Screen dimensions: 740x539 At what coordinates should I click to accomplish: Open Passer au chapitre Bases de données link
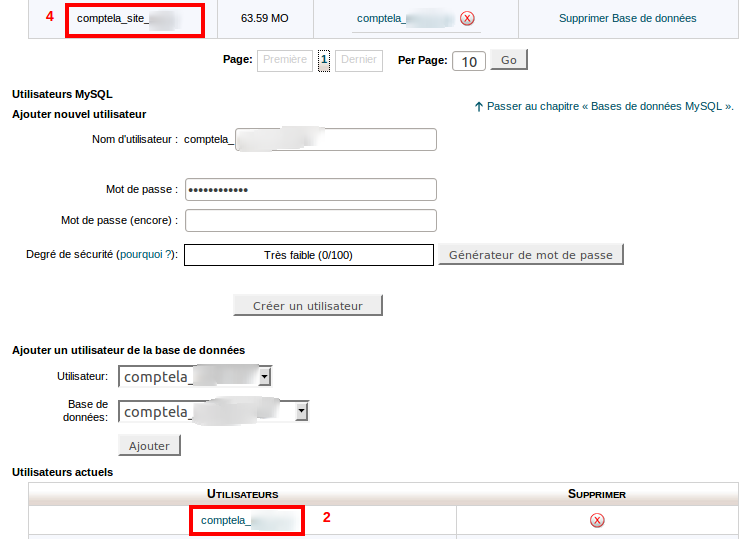coord(610,106)
